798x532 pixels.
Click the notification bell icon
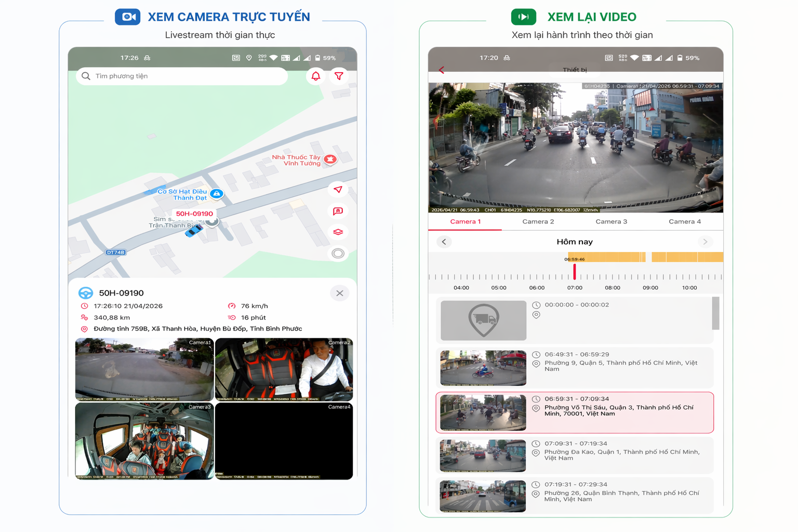pos(315,76)
